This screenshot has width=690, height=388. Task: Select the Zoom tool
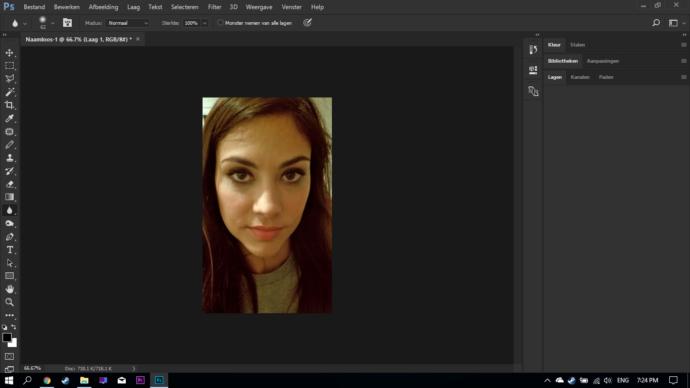(9, 302)
